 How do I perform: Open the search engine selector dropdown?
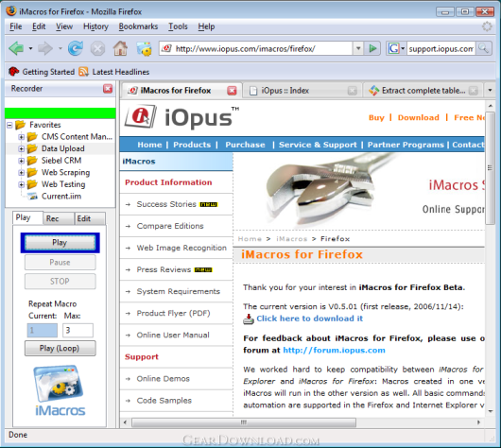396,48
